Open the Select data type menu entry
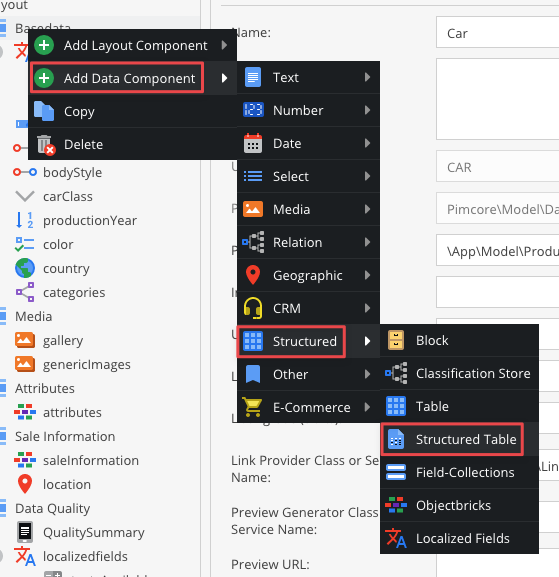559x577 pixels. click(x=308, y=176)
